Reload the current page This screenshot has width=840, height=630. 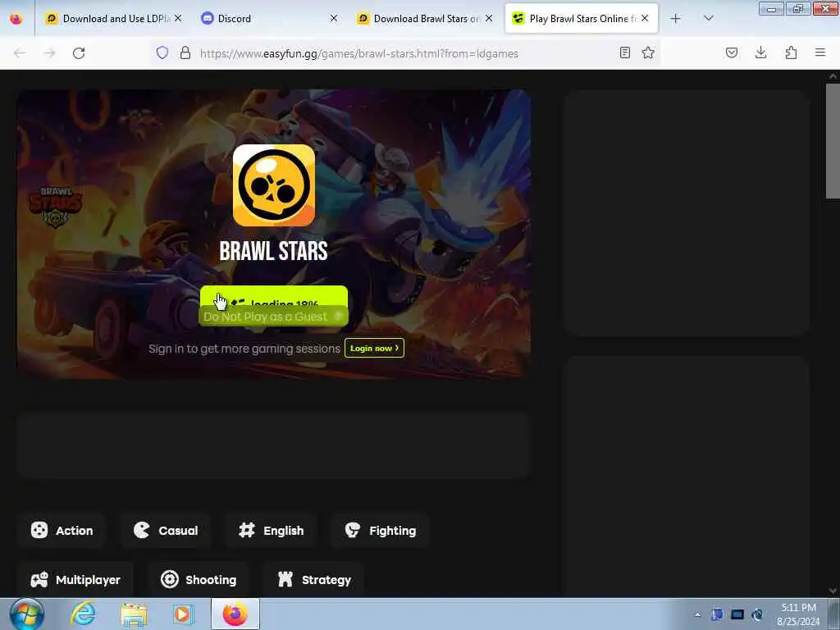point(79,53)
